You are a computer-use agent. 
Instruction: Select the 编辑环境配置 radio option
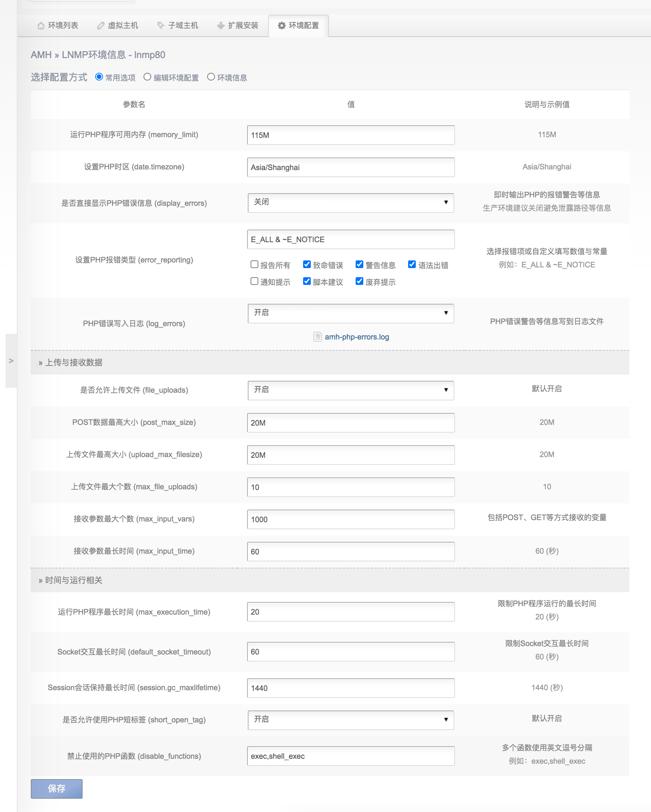tap(147, 77)
